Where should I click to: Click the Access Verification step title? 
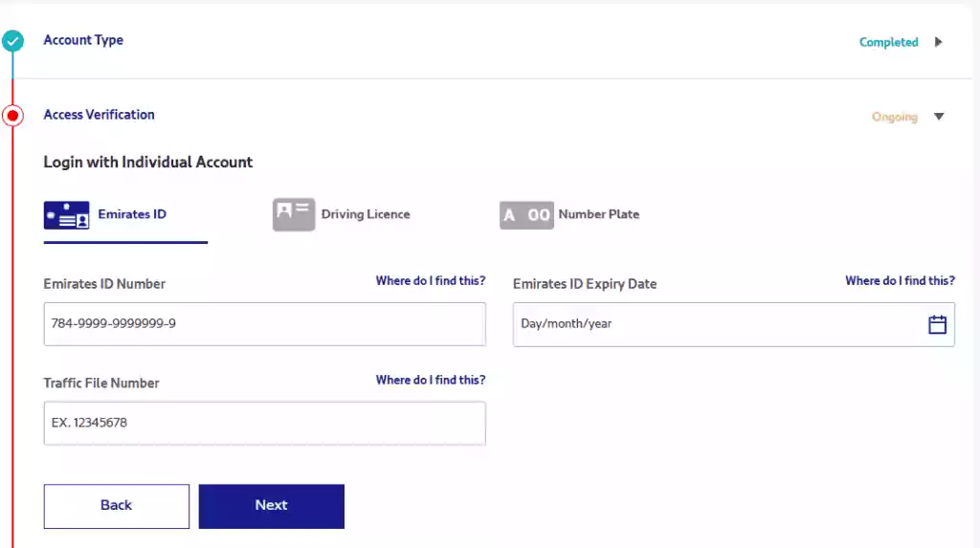tap(99, 115)
